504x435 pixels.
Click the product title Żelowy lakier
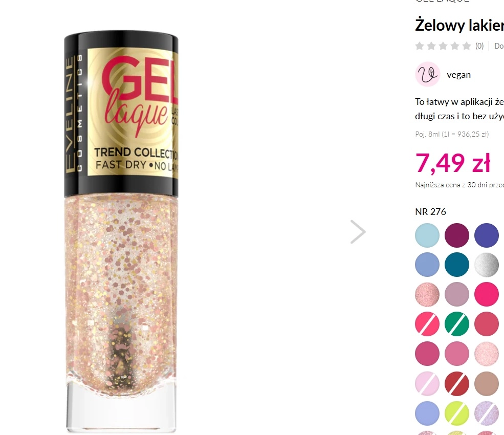(459, 25)
